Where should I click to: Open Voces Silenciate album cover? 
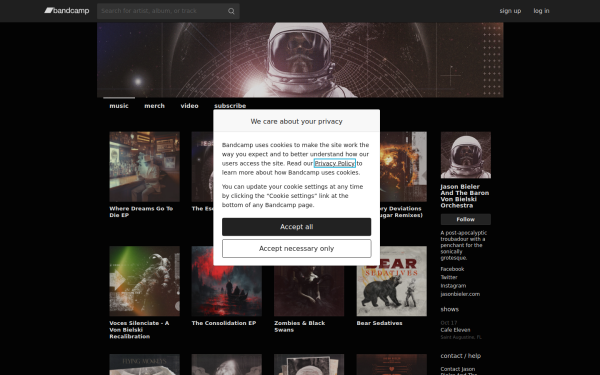145,281
